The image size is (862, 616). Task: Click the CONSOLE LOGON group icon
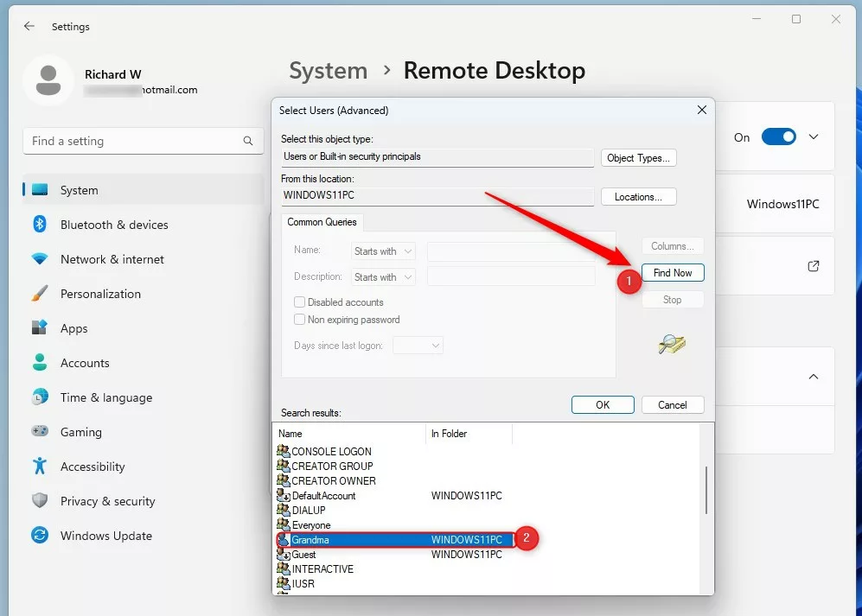click(x=283, y=451)
